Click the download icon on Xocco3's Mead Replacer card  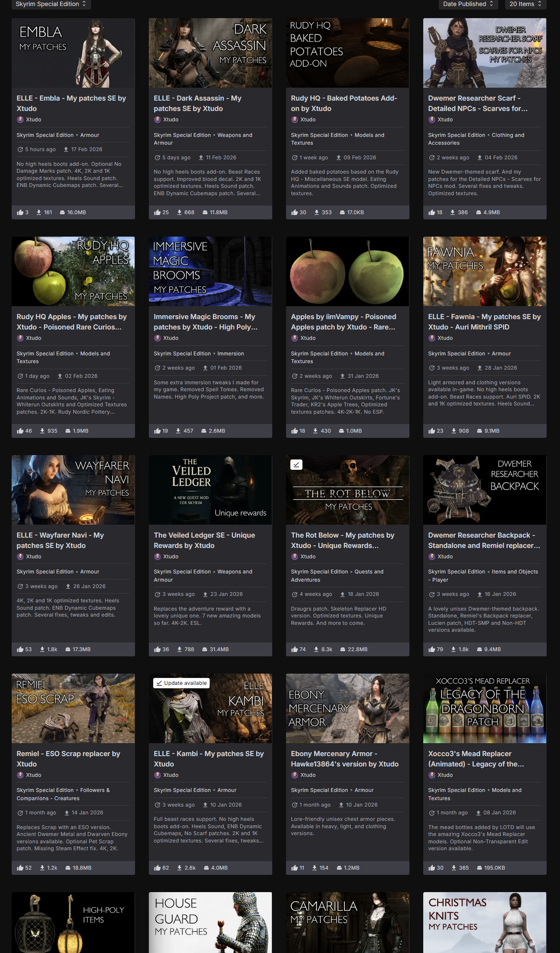pos(454,868)
